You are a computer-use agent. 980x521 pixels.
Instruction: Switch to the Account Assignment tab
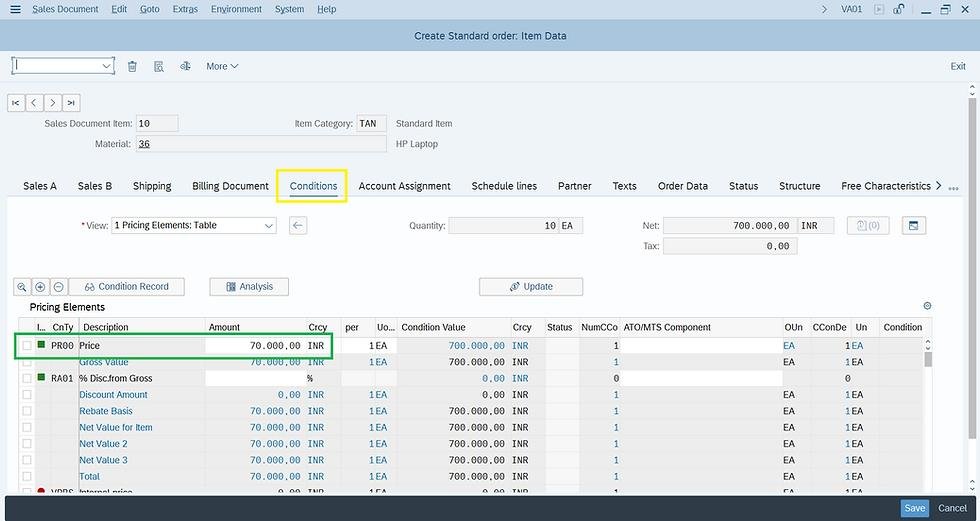404,186
